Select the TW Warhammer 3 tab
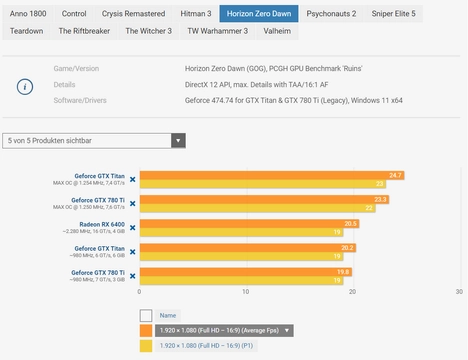468x360 pixels. (217, 31)
